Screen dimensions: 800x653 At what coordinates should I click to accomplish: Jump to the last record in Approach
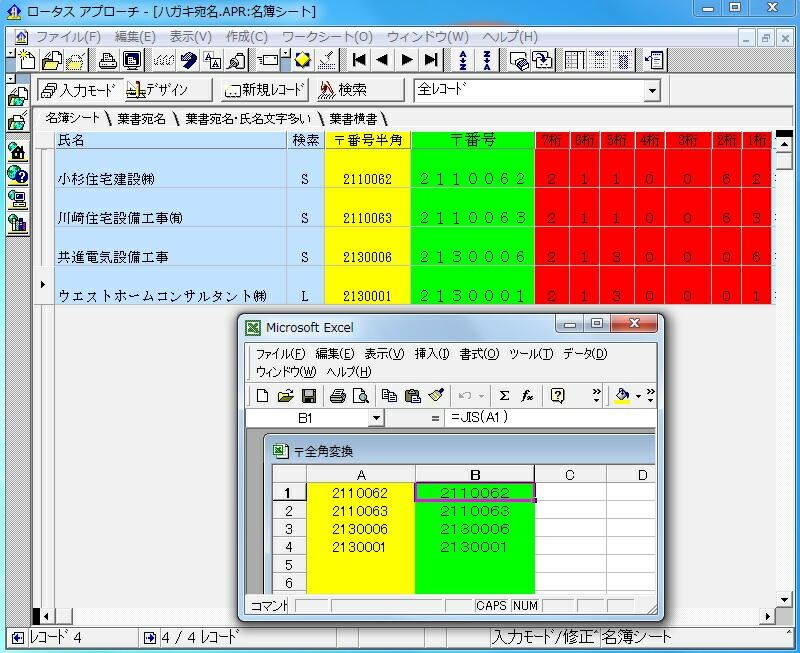coord(431,60)
